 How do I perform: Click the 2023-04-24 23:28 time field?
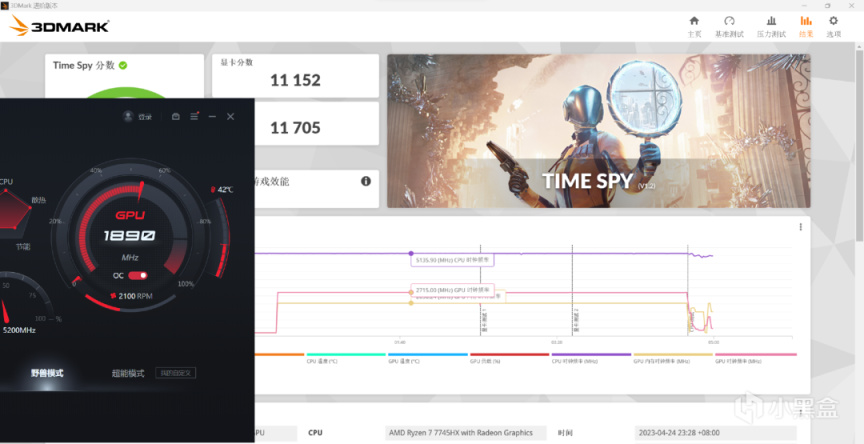coord(715,433)
